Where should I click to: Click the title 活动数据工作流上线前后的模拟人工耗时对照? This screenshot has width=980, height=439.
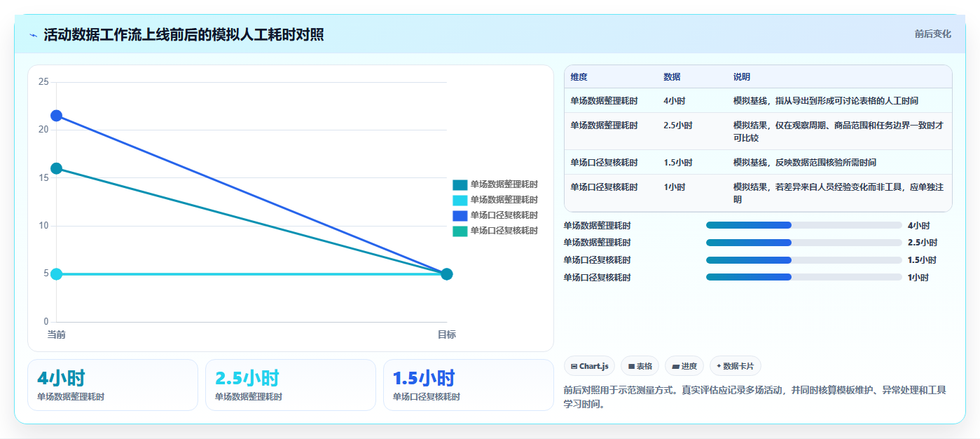point(184,35)
